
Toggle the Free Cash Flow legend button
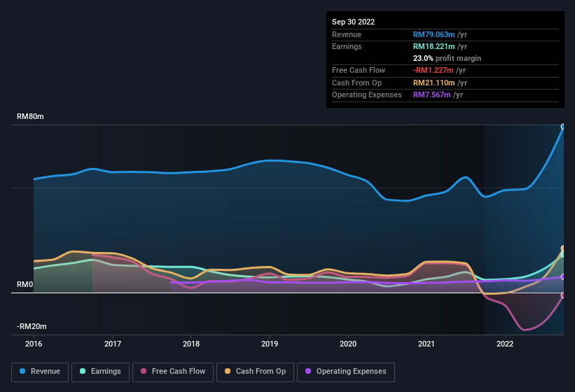pyautogui.click(x=173, y=372)
